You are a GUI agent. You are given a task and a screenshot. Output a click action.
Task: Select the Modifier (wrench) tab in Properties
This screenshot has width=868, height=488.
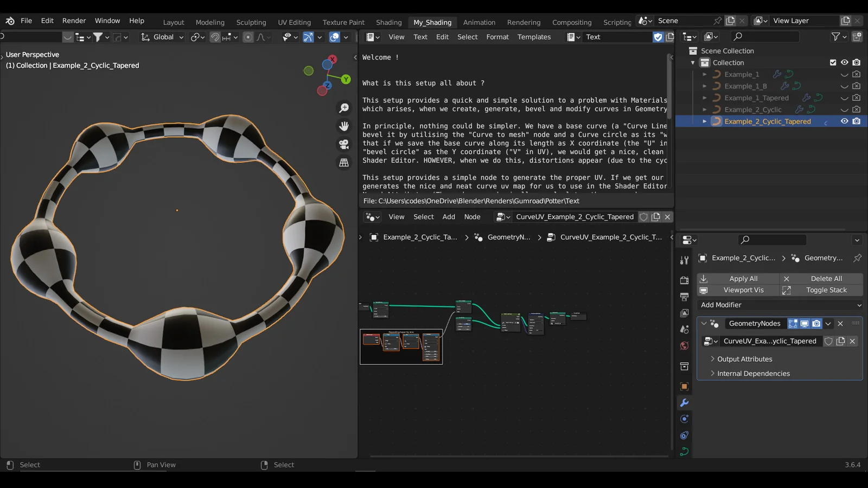point(684,403)
